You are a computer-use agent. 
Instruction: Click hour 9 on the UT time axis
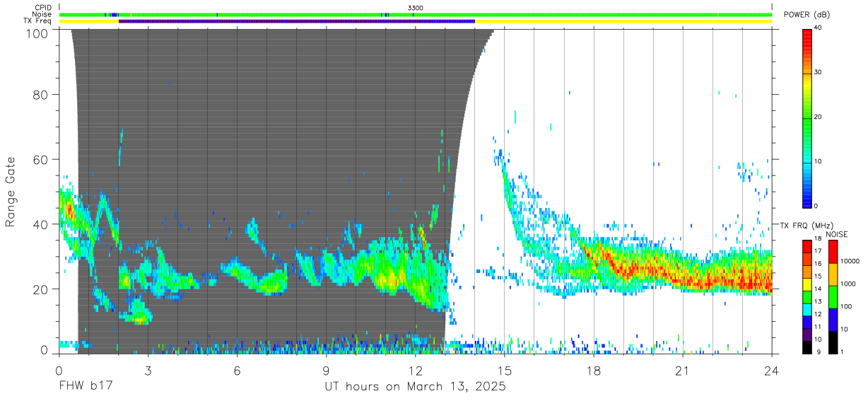click(x=326, y=370)
